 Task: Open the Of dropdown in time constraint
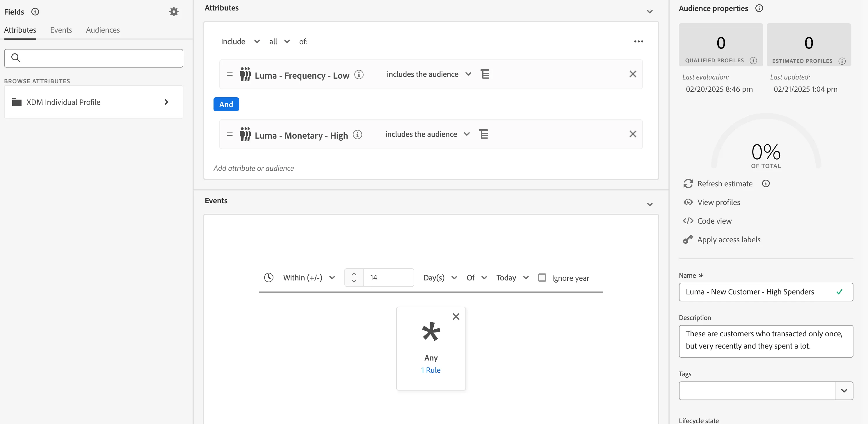coord(476,278)
